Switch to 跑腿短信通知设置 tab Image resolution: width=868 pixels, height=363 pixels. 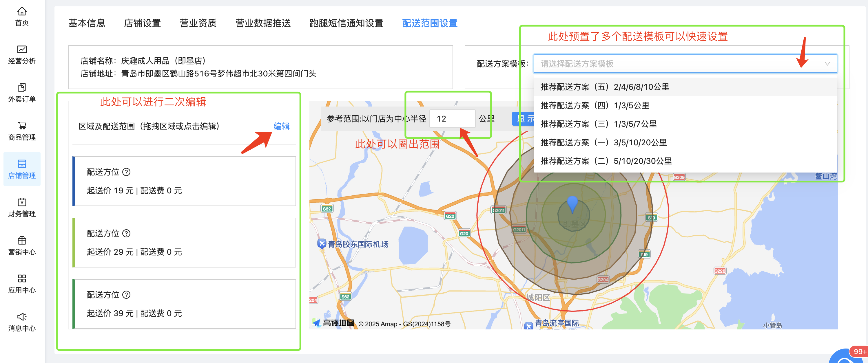(346, 23)
